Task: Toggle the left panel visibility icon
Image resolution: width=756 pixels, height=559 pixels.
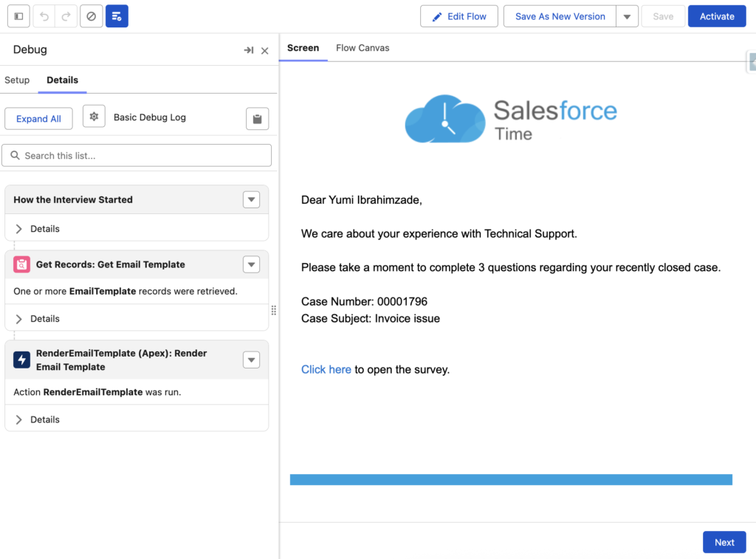Action: pos(18,16)
